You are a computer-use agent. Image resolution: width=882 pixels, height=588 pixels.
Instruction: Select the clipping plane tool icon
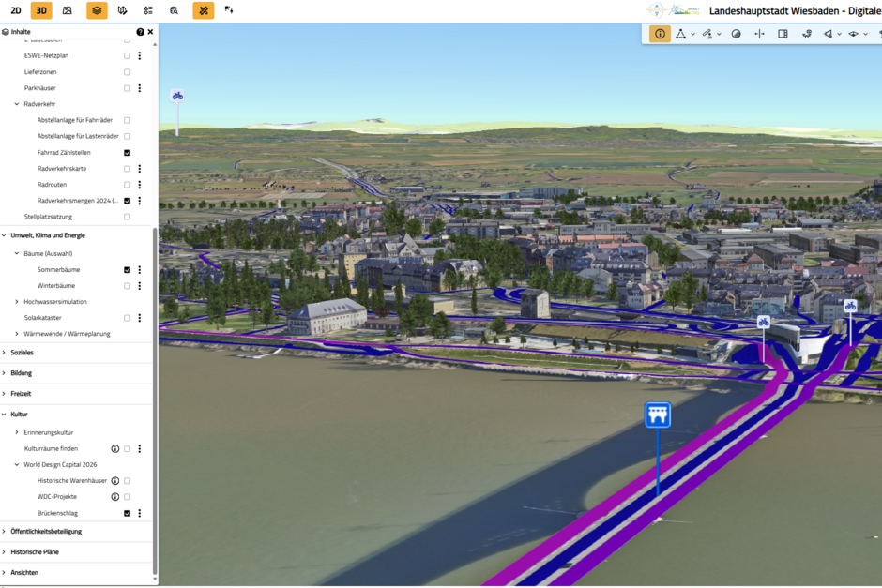(853, 34)
